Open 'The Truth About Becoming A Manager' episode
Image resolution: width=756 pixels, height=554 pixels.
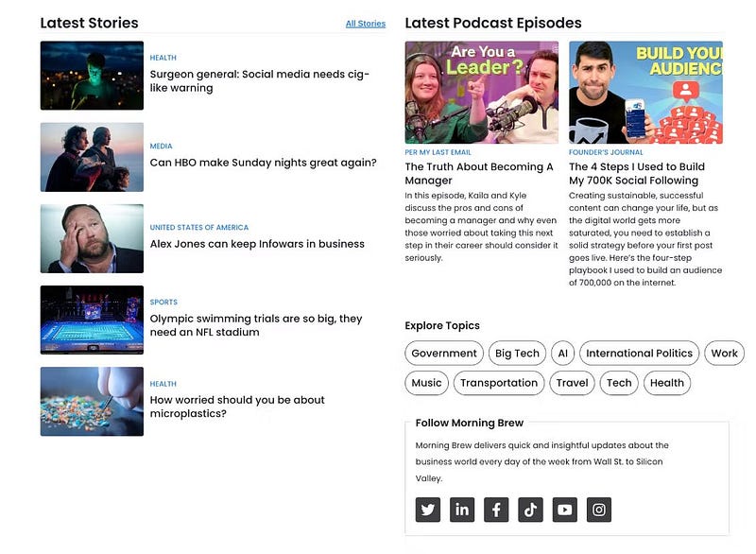coord(479,174)
